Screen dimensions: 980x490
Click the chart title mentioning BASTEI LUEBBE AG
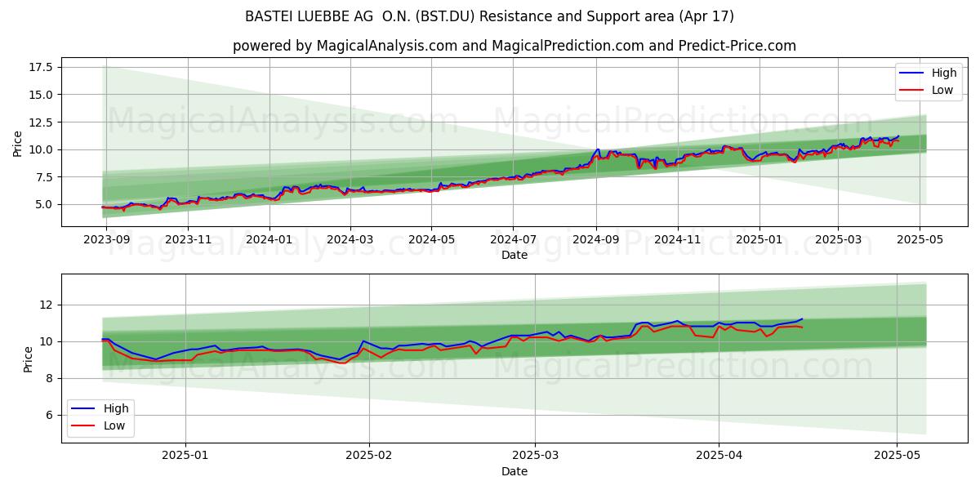point(489,16)
